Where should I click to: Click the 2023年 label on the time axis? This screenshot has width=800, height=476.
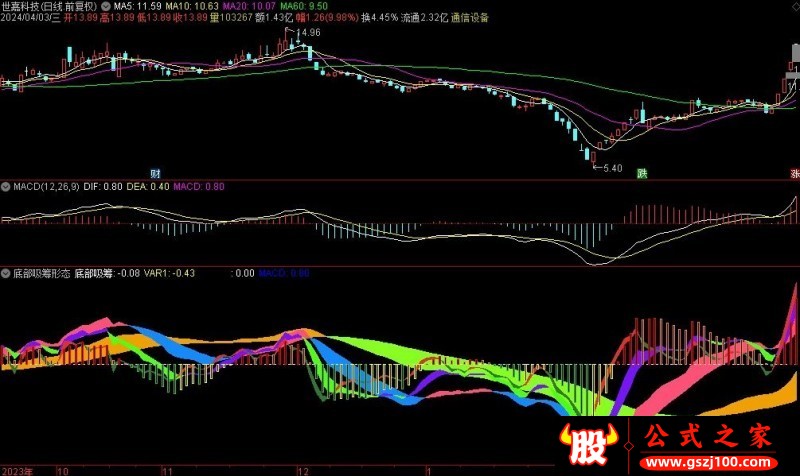pyautogui.click(x=18, y=468)
